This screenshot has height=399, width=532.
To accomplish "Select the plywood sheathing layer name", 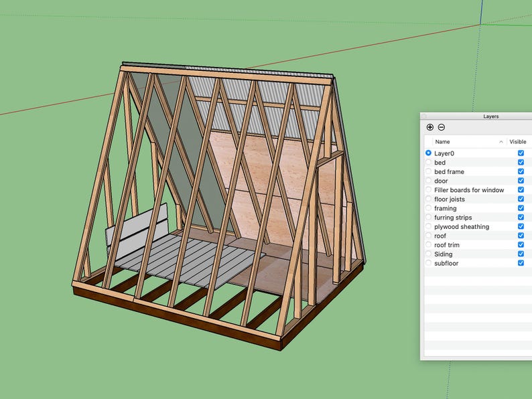I will click(x=462, y=226).
